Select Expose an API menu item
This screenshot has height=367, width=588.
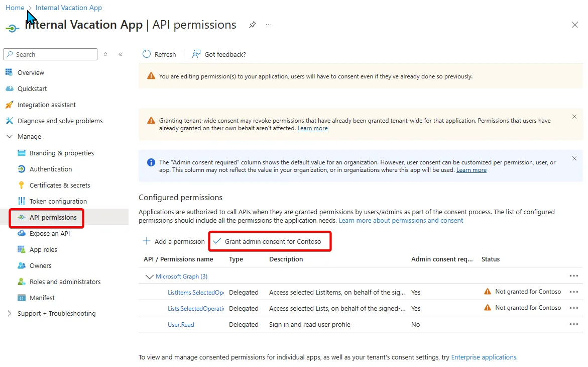(50, 233)
